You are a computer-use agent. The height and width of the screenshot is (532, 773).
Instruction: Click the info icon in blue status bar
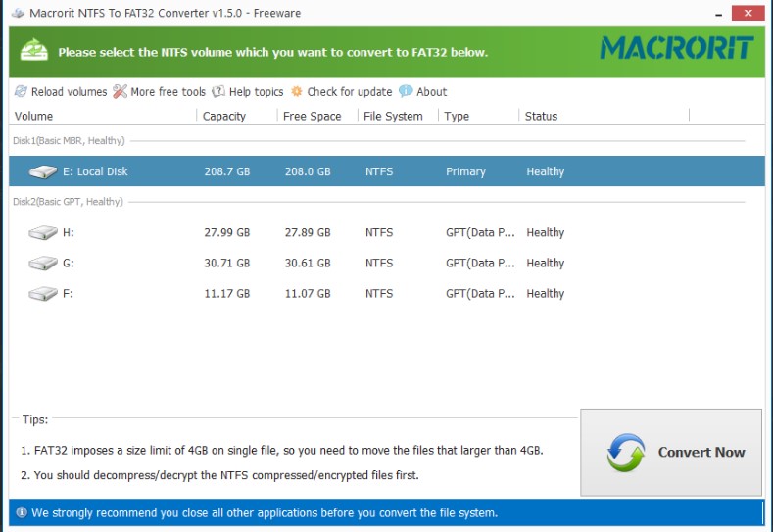pyautogui.click(x=22, y=512)
